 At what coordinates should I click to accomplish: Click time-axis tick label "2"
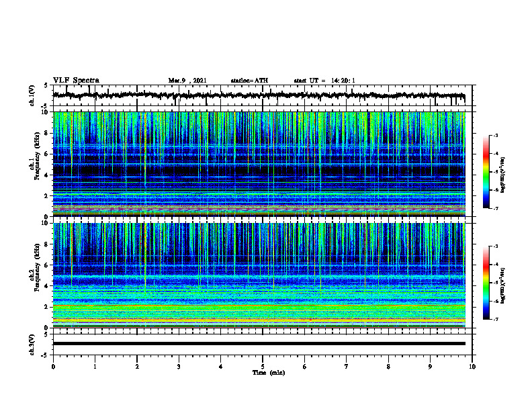(137, 367)
